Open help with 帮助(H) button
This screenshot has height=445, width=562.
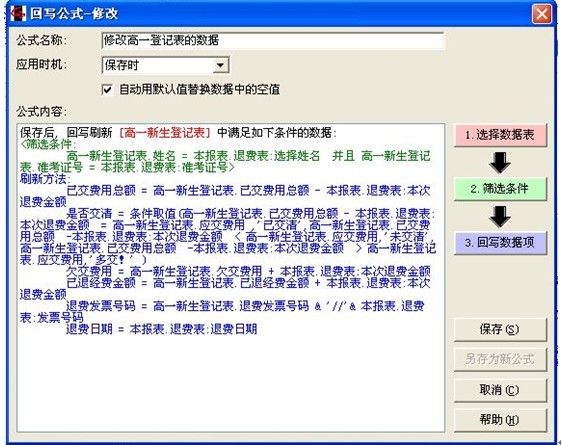[x=500, y=420]
